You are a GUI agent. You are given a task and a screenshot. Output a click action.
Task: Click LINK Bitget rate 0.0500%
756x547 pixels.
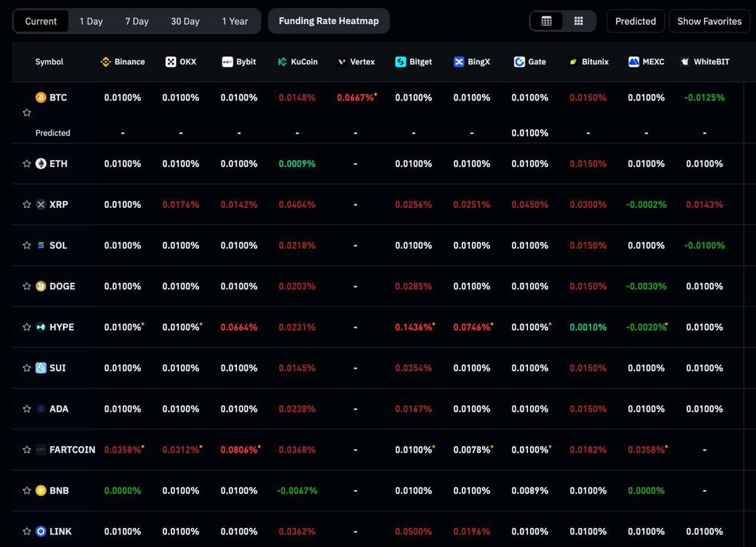414,531
